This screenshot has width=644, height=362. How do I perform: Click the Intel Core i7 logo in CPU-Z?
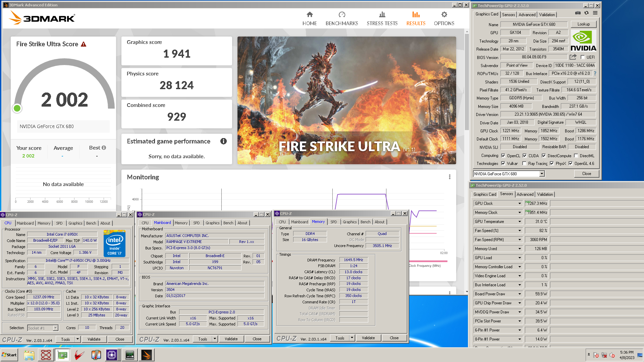pyautogui.click(x=114, y=243)
